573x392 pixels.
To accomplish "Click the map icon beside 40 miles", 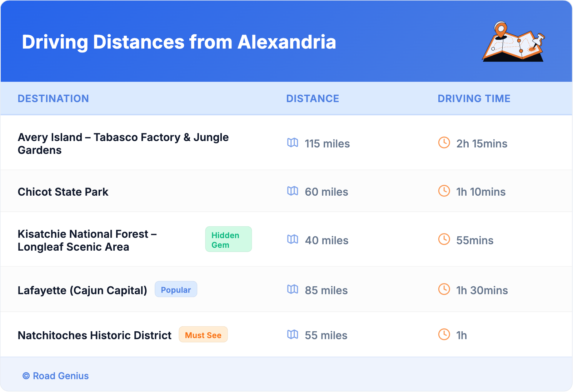I will [x=293, y=240].
